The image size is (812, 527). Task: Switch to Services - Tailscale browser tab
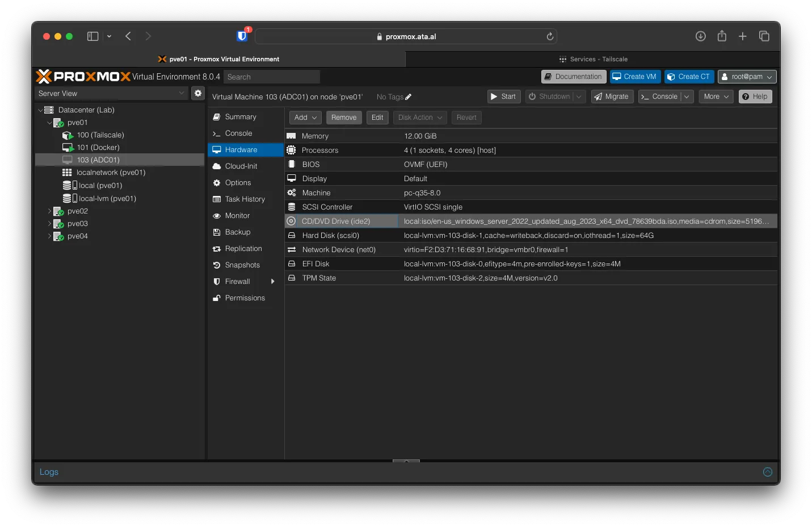[x=593, y=59]
